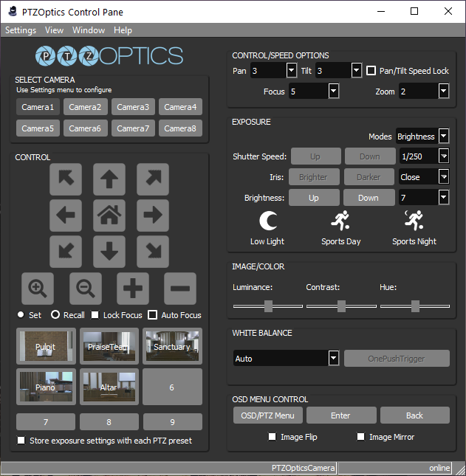466x476 pixels.
Task: Recall the Piano preset thumbnail
Action: click(x=46, y=387)
